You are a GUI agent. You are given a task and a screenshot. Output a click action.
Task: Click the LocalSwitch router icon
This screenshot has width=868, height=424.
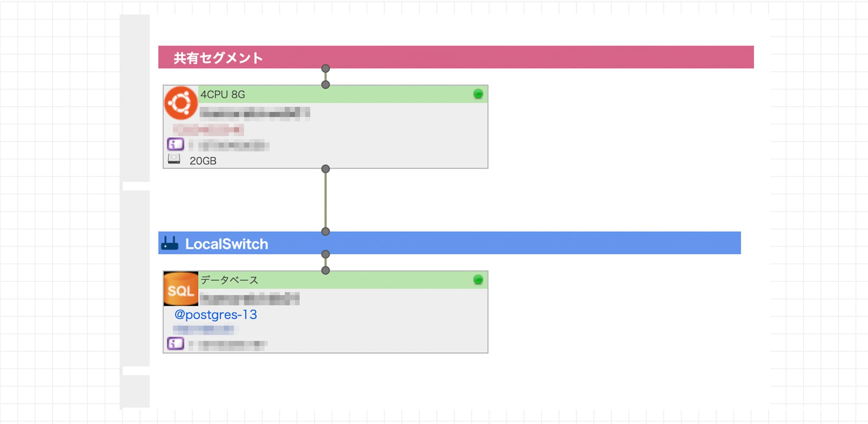pos(170,243)
